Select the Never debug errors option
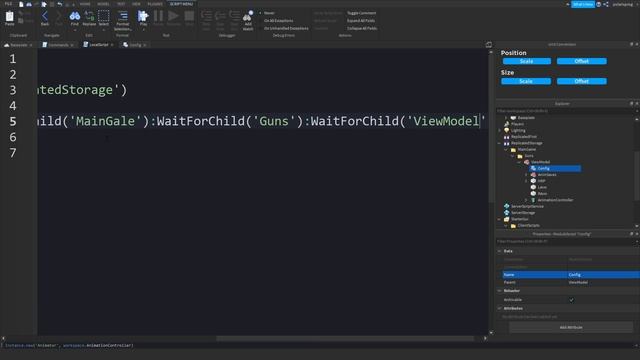 click(269, 13)
